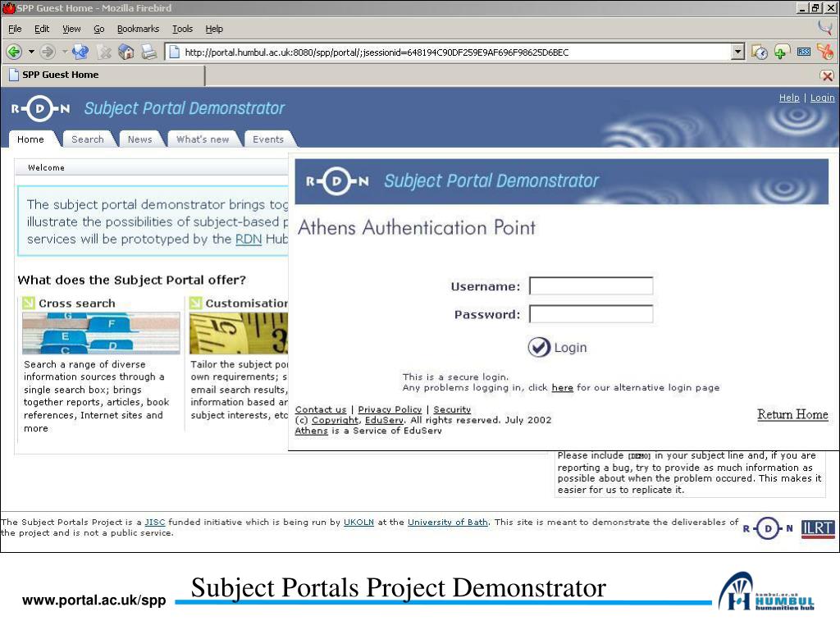Click the RDN logo in page header
The width and height of the screenshot is (840, 630).
[x=41, y=109]
